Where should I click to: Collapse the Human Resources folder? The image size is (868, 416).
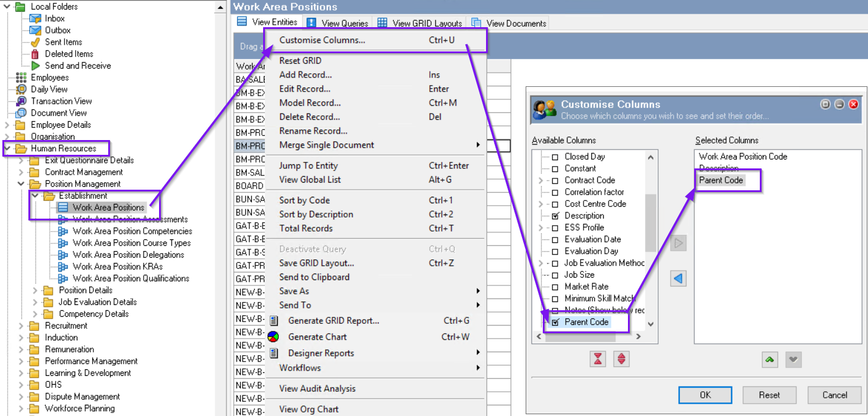(x=8, y=148)
